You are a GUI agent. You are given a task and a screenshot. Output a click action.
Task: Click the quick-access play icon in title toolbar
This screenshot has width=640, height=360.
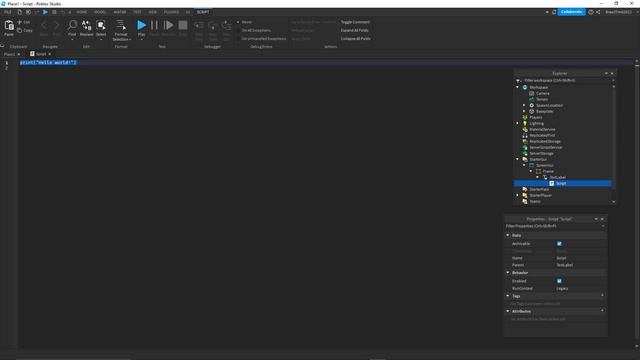click(x=45, y=12)
